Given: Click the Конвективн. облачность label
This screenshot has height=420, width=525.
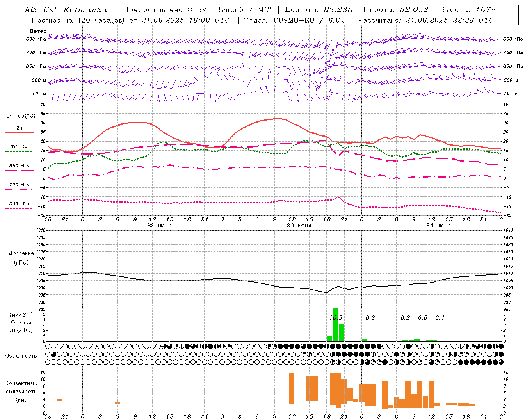Looking at the screenshot, I should coord(21,388).
